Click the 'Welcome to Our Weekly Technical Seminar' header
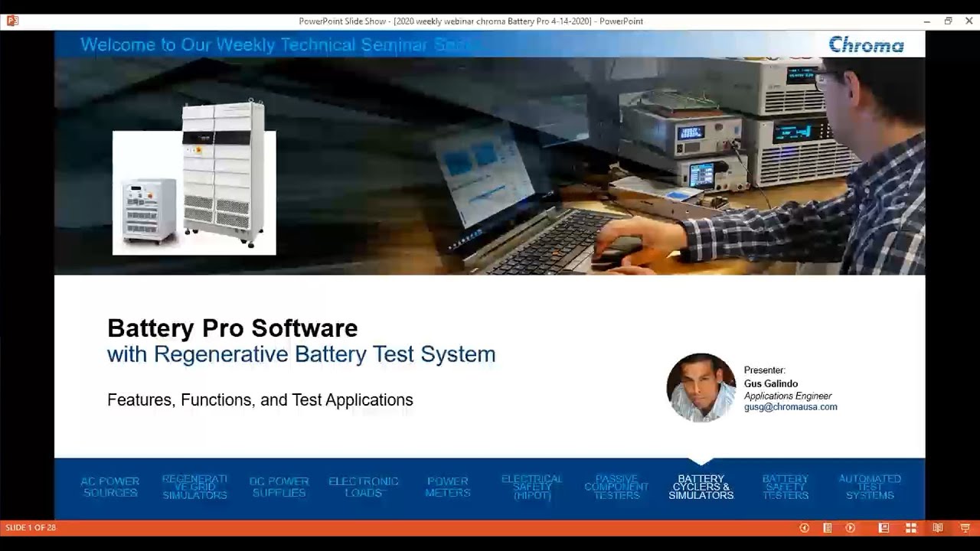The height and width of the screenshot is (551, 980). pyautogui.click(x=274, y=45)
